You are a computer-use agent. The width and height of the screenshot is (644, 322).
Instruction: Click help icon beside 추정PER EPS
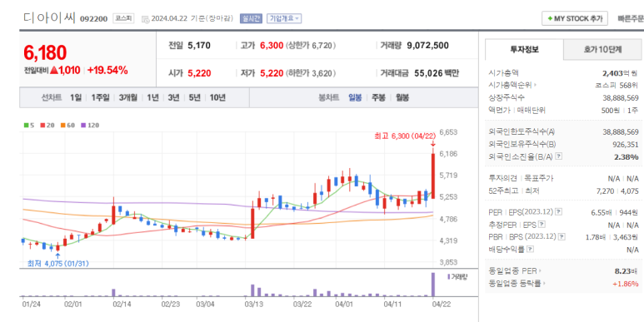click(542, 225)
